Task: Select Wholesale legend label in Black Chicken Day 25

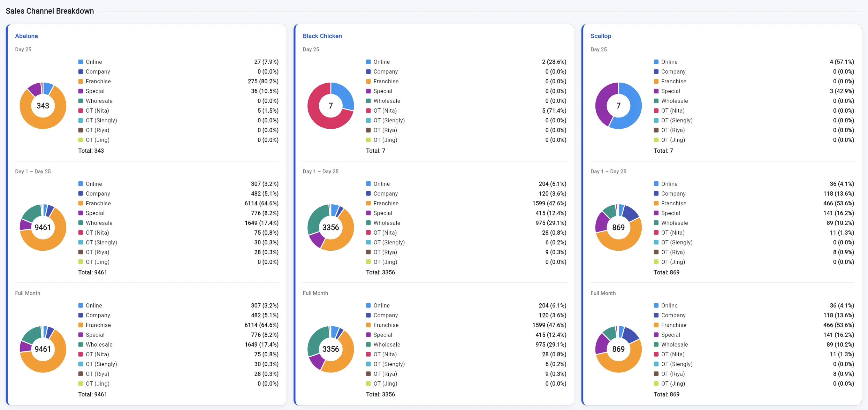Action: point(387,101)
